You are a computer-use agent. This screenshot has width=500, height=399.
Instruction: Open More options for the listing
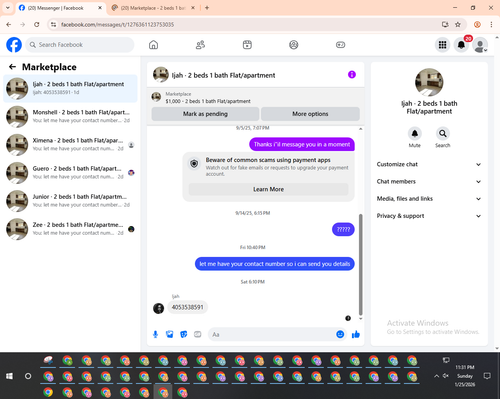coord(310,114)
